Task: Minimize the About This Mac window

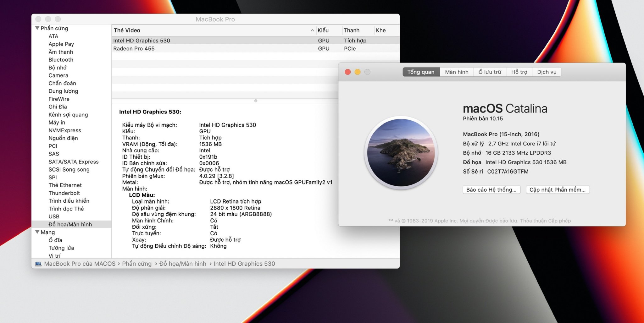Action: [358, 72]
